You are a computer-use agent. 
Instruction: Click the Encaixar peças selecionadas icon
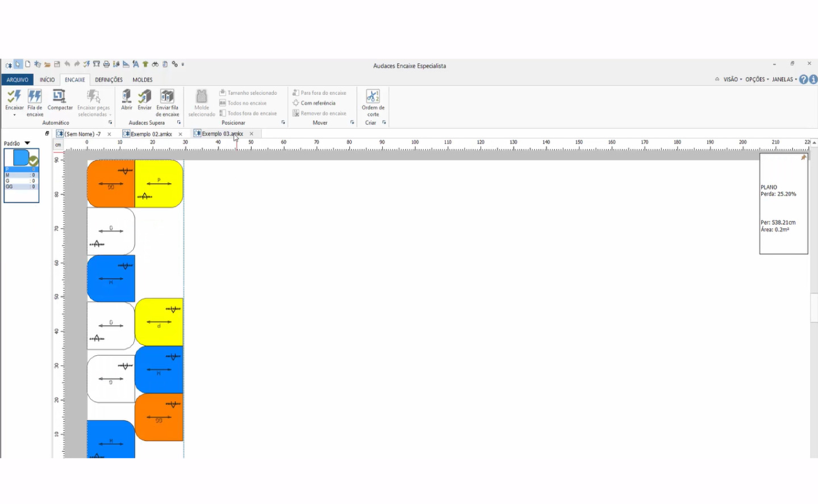[x=93, y=96]
